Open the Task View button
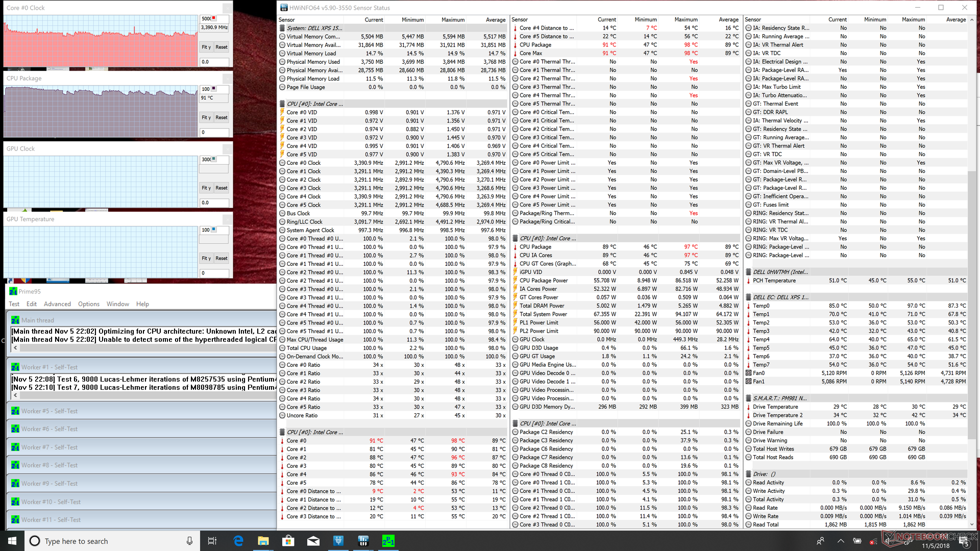The image size is (980, 551). point(212,541)
